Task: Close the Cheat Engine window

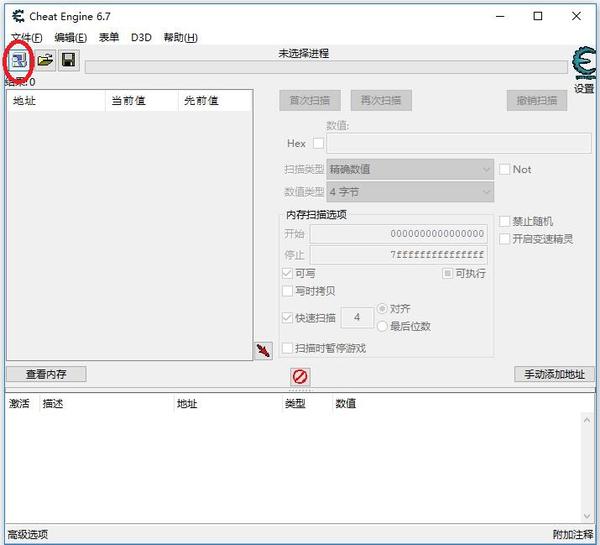Action: click(576, 16)
